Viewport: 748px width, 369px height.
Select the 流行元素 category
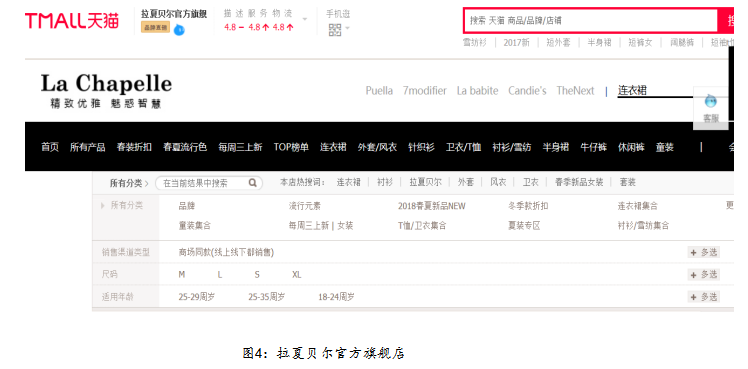[305, 206]
